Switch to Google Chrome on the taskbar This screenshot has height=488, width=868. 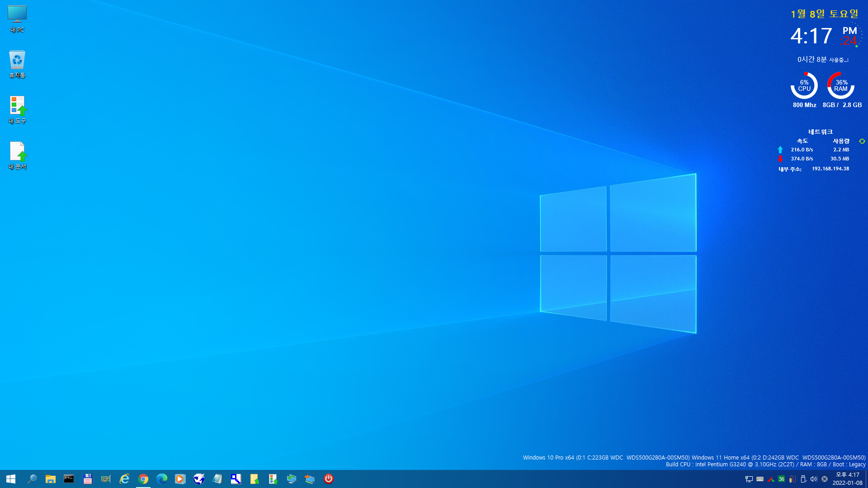click(143, 479)
